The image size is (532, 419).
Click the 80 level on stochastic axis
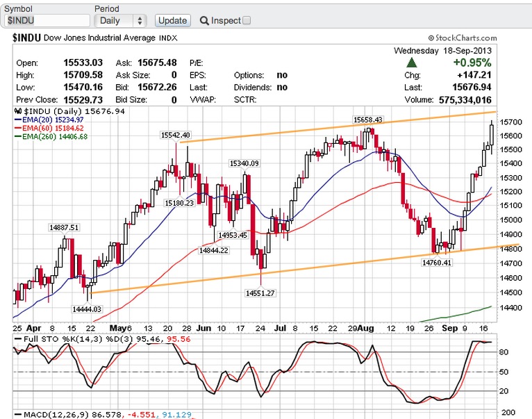pos(504,352)
